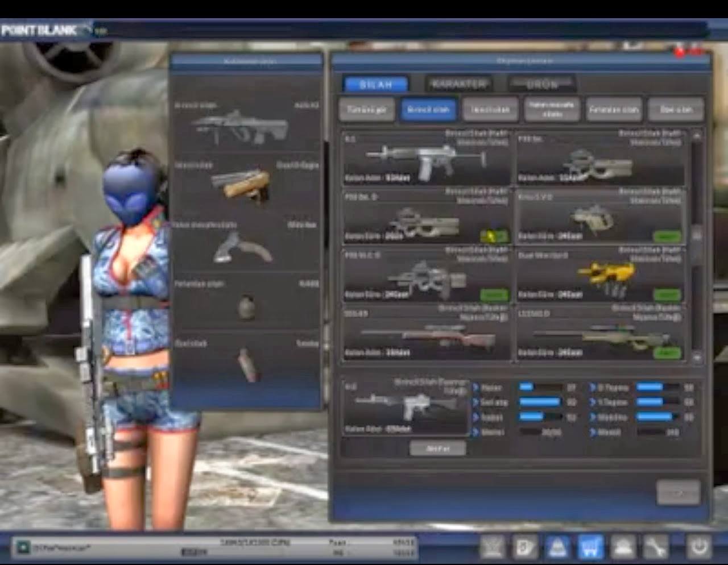
Task: Select the equipped primary rifle slot
Action: pos(246,126)
